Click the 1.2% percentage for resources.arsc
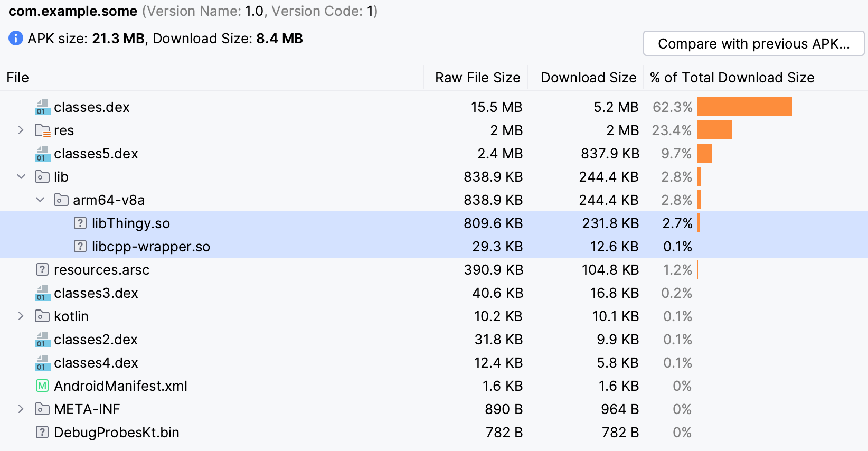This screenshot has height=451, width=868. coord(677,270)
